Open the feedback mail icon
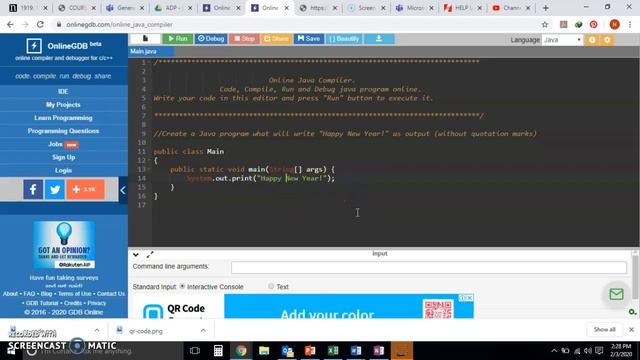 click(x=616, y=294)
